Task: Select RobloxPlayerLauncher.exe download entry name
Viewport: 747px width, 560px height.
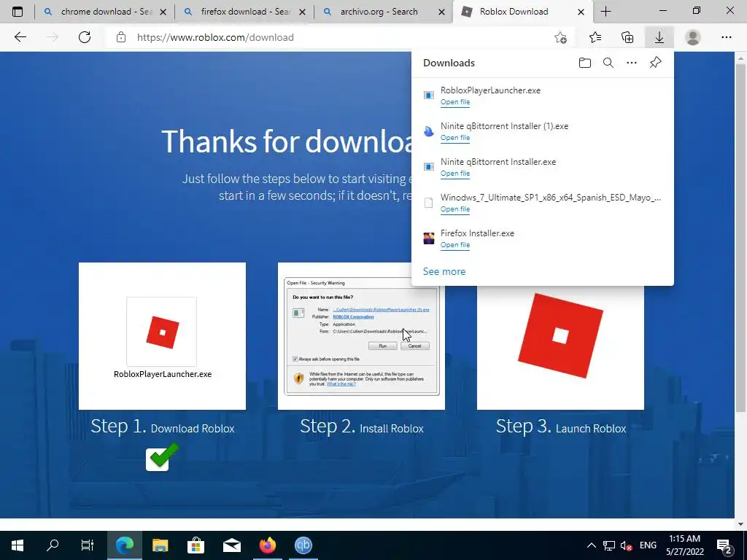Action: click(x=490, y=90)
